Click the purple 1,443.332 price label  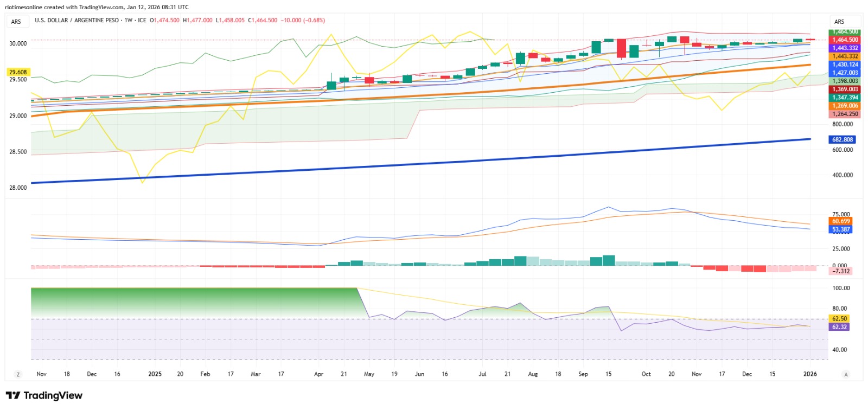pyautogui.click(x=845, y=48)
